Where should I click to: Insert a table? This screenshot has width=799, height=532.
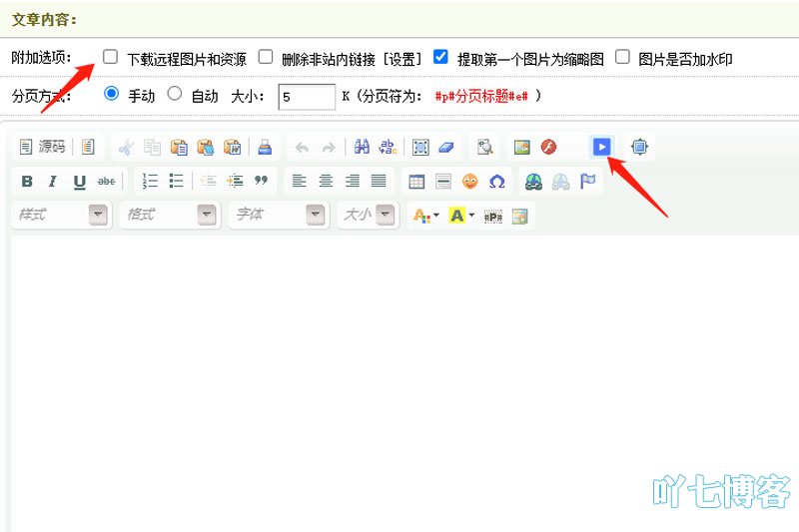tap(416, 182)
